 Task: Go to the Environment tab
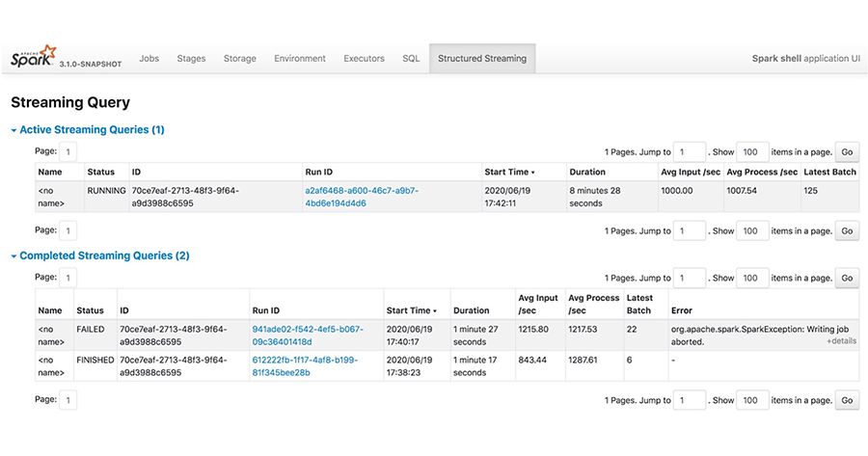click(x=300, y=59)
